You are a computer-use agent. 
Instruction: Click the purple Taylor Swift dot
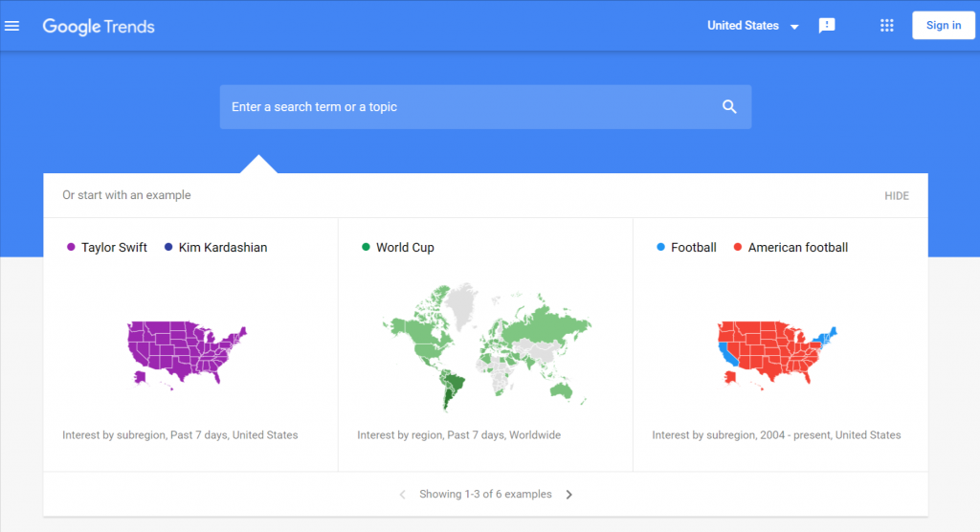pos(71,247)
